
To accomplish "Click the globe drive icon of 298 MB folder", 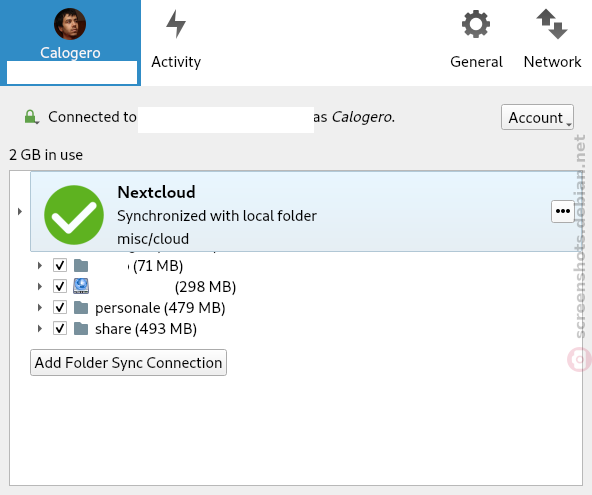I will click(81, 286).
